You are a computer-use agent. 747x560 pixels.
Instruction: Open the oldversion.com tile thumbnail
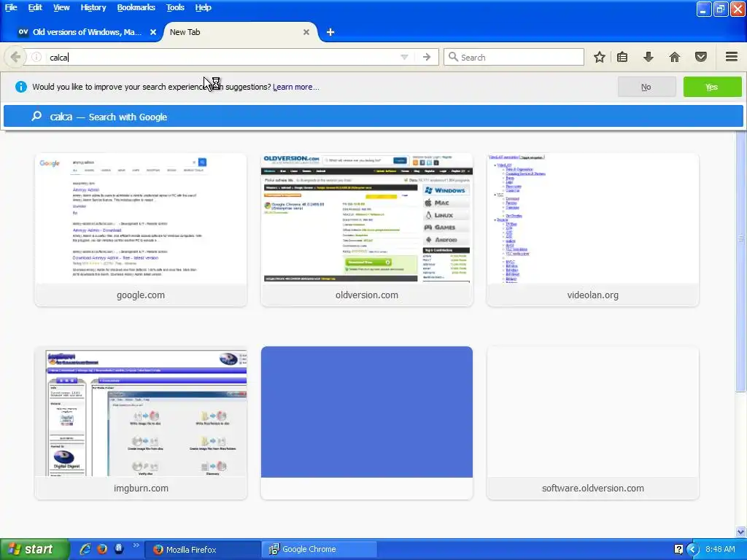pyautogui.click(x=367, y=219)
